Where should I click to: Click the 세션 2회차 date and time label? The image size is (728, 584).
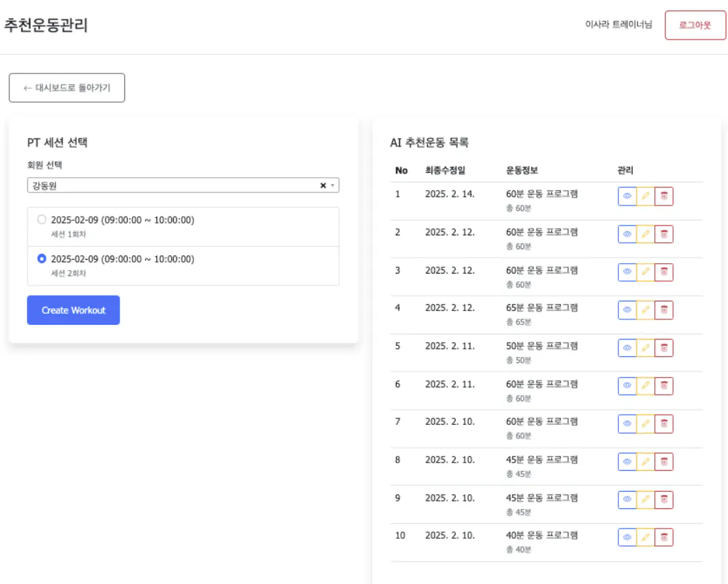pos(122,258)
